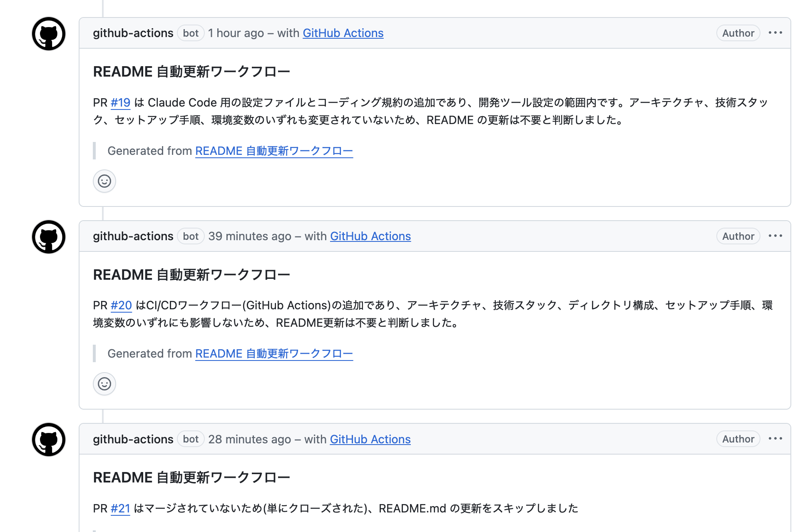Open options menu on the 1 hour ago comment
This screenshot has height=532, width=805.
775,33
